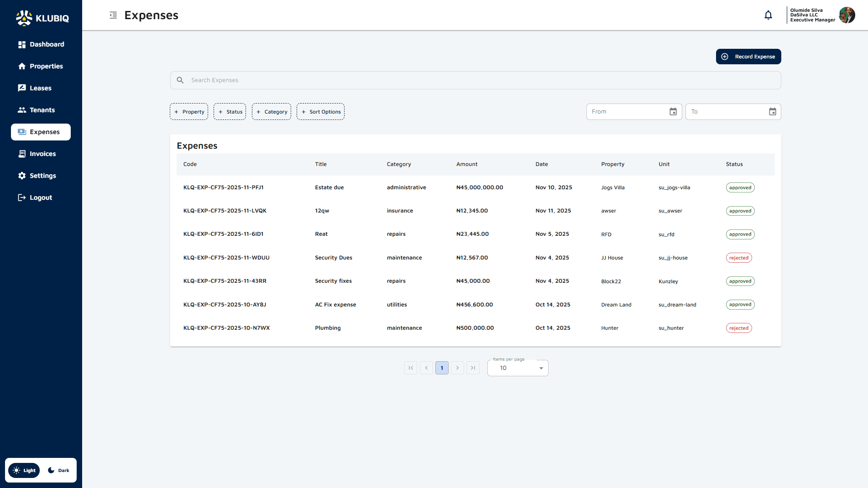Click the Tenants people icon
This screenshot has width=868, height=488.
point(22,110)
